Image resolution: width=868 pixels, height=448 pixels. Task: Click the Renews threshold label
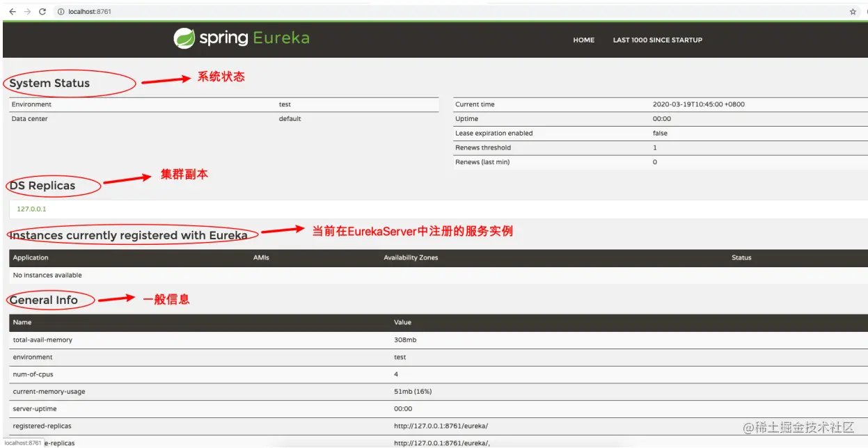click(482, 147)
